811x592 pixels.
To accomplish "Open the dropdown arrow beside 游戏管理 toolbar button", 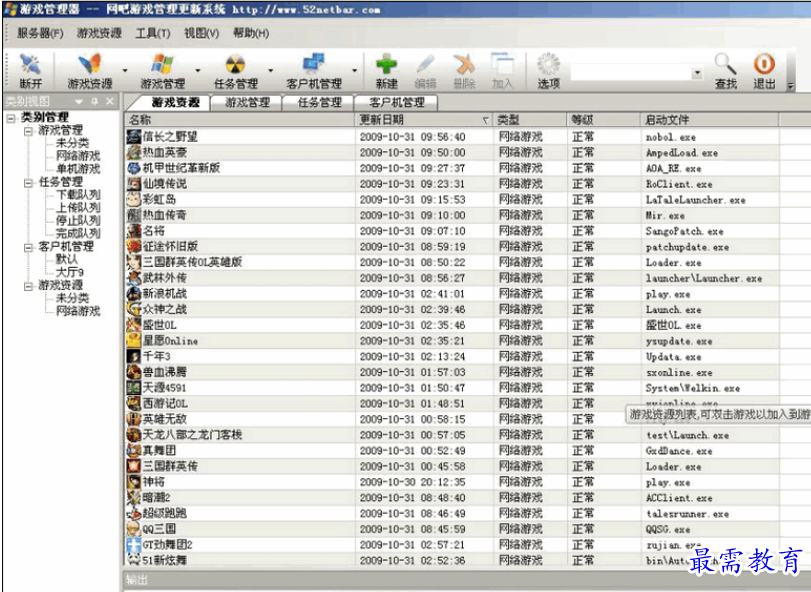I will pyautogui.click(x=198, y=70).
